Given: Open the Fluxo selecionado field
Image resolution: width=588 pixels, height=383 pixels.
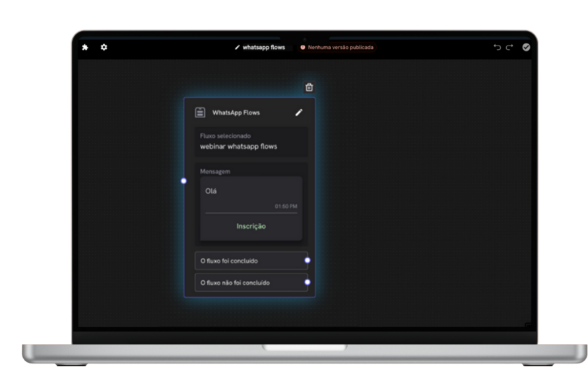Looking at the screenshot, I should pyautogui.click(x=251, y=142).
